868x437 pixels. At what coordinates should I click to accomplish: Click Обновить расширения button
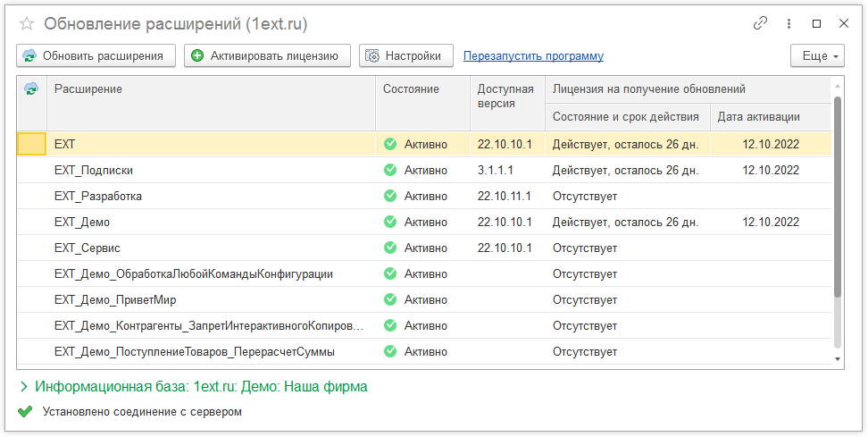(x=96, y=55)
